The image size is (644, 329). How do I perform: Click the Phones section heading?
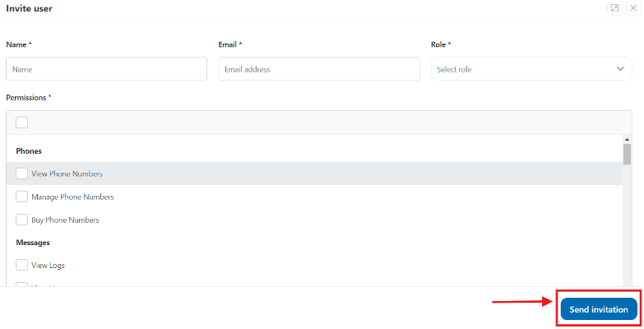coord(29,151)
